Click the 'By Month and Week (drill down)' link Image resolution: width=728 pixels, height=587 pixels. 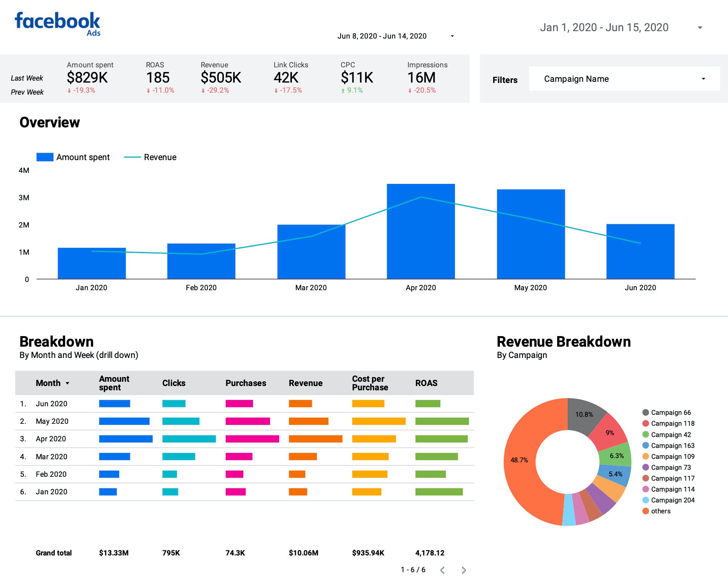[x=79, y=355]
